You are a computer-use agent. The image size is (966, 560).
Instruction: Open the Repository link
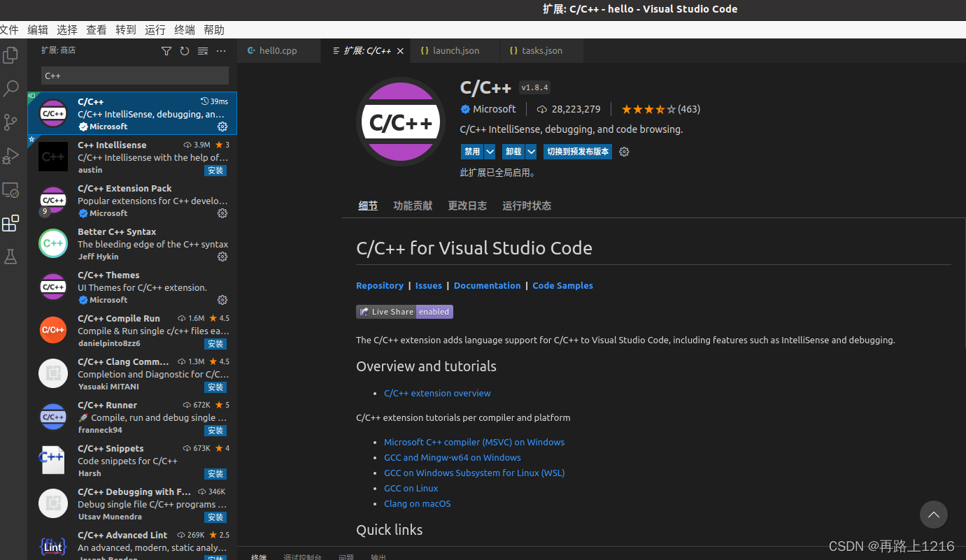coord(380,286)
